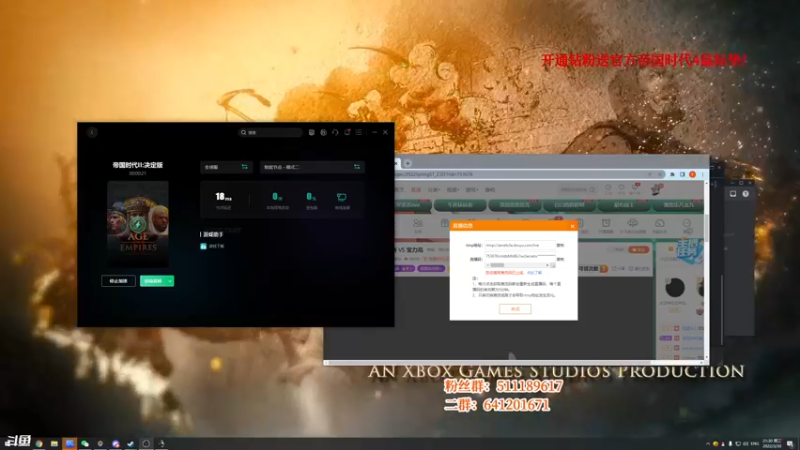This screenshot has height=450, width=800.
Task: Open a new browser tab with plus
Action: tap(408, 163)
